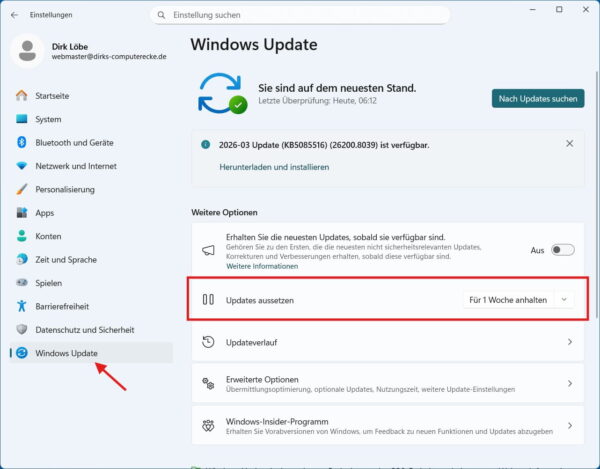This screenshot has width=600, height=469.
Task: Click the Updates aussetzen label
Action: 260,300
